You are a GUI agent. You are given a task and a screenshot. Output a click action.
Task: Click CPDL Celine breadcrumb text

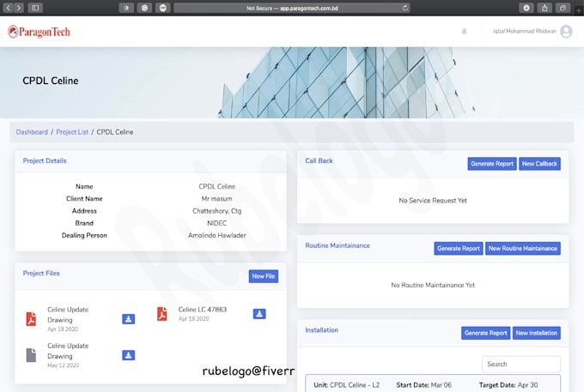tap(115, 132)
